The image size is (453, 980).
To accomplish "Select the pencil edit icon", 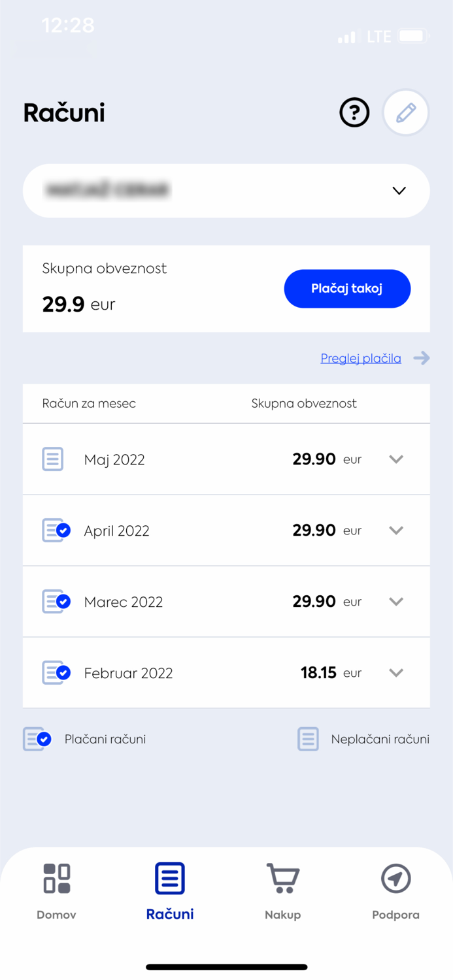I will [x=405, y=112].
